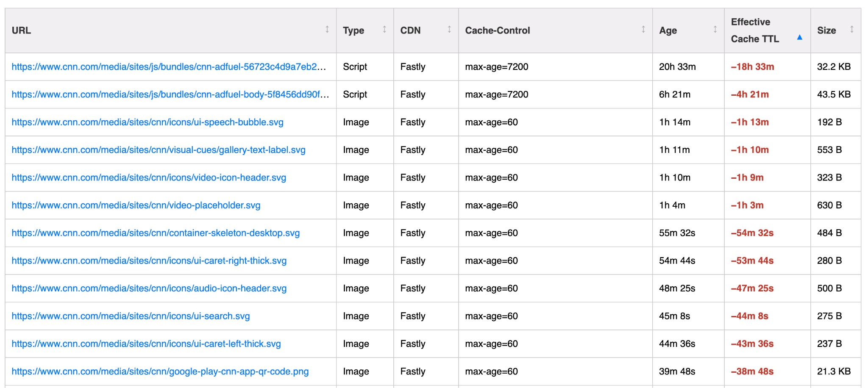Click the Age column header label

tap(668, 30)
